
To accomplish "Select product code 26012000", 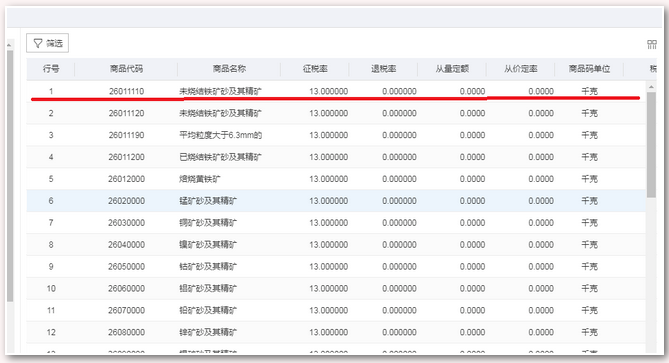I will (126, 179).
